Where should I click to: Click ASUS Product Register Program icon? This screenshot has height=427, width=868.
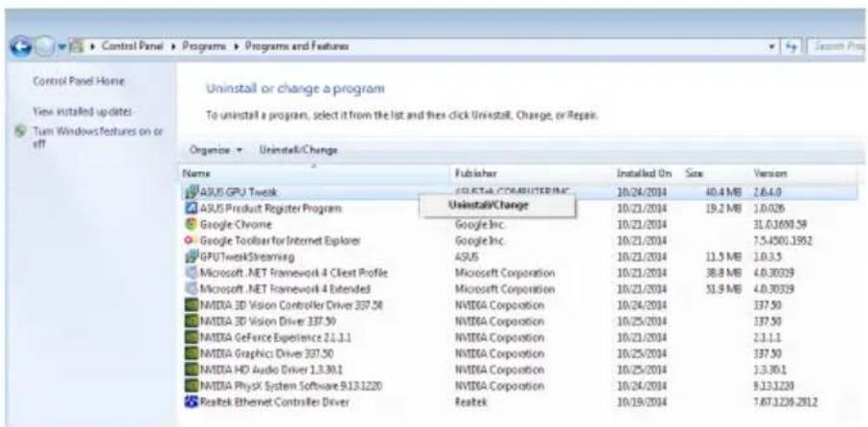click(192, 209)
